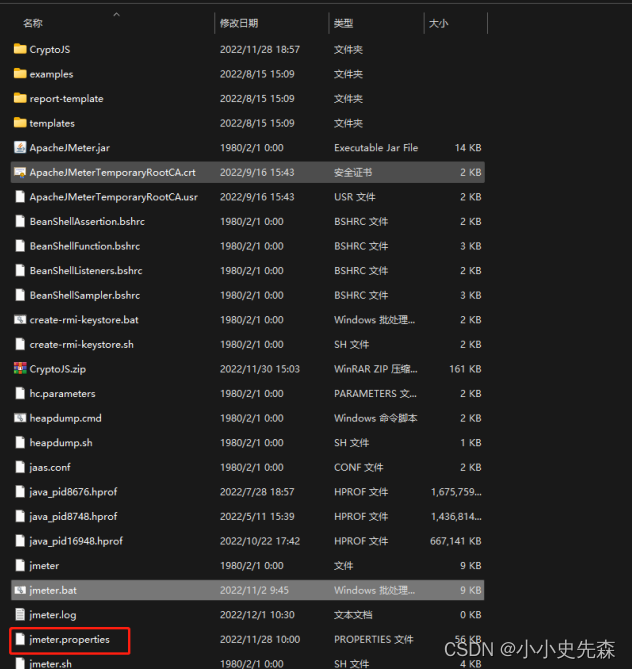The image size is (632, 670).
Task: Select the jaas.conf file name
Action: tap(50, 467)
